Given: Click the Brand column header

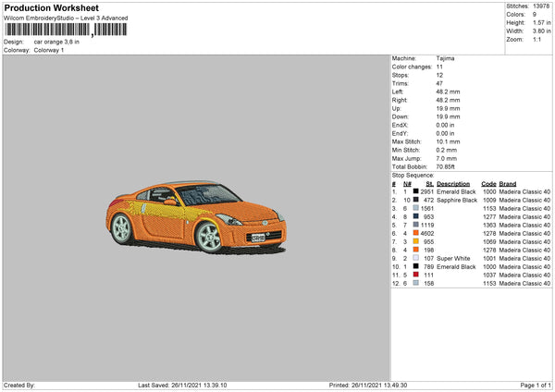Looking at the screenshot, I should [508, 183].
